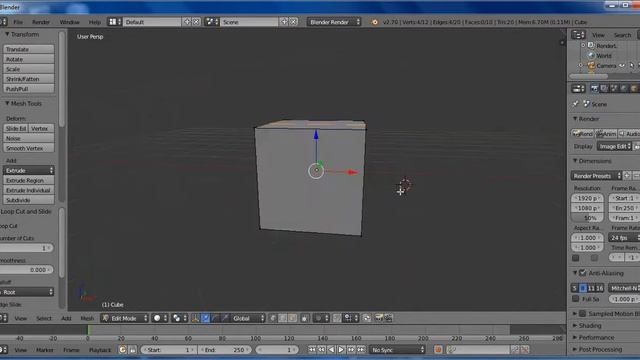
Task: Click the Smooth Vertex button
Action: tap(29, 148)
